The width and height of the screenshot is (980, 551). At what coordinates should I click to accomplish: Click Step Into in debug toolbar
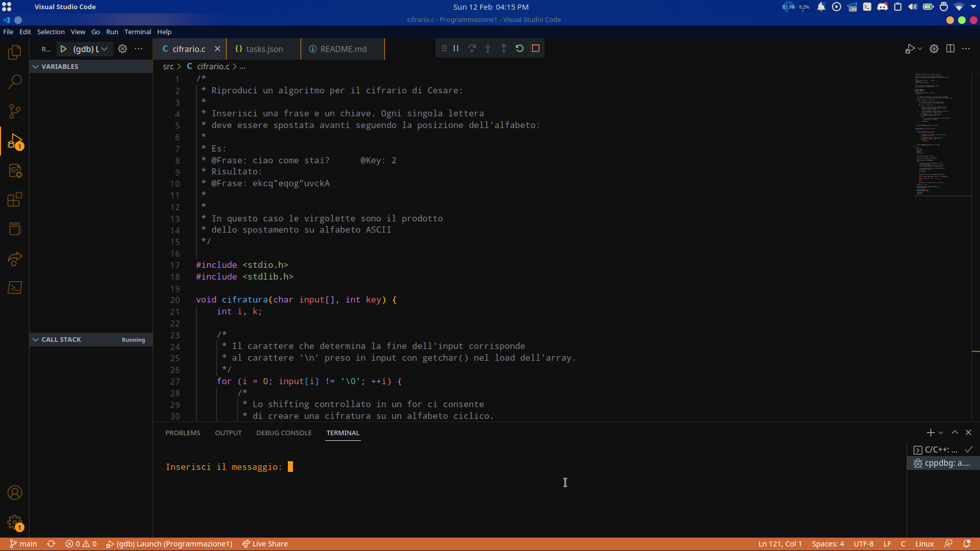488,48
